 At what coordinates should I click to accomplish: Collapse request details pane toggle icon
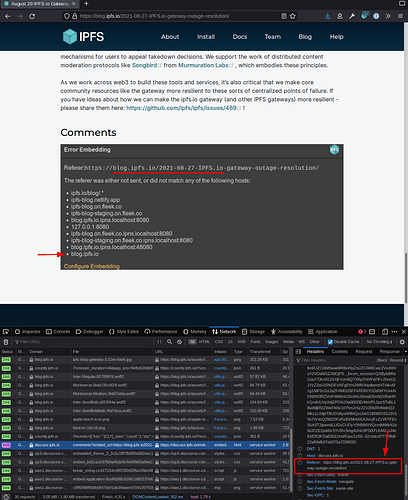[x=298, y=352]
